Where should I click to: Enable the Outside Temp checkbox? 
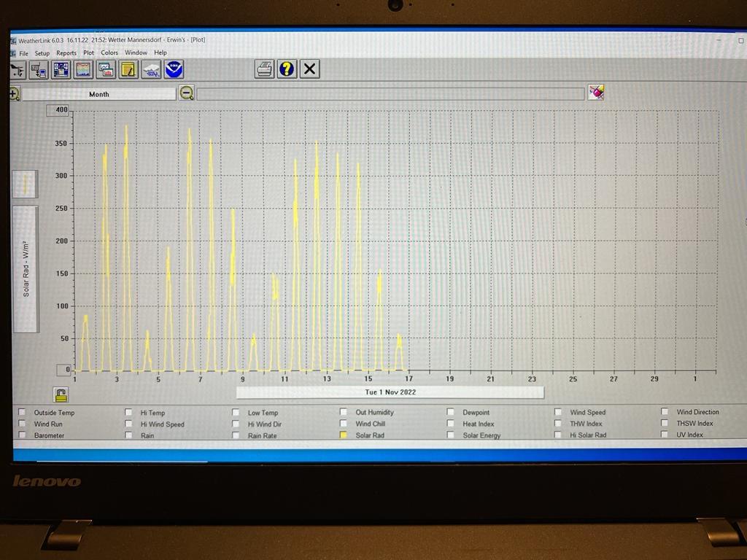22,413
